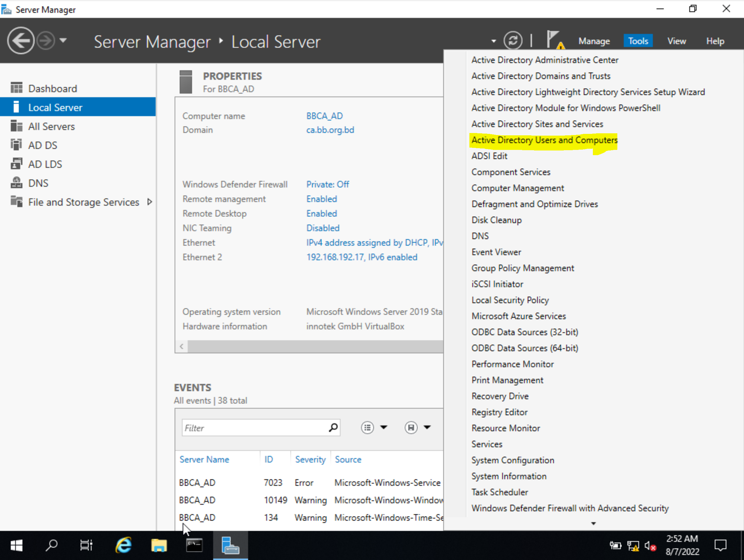The image size is (744, 560).
Task: Open Task View on the taskbar
Action: 86,545
